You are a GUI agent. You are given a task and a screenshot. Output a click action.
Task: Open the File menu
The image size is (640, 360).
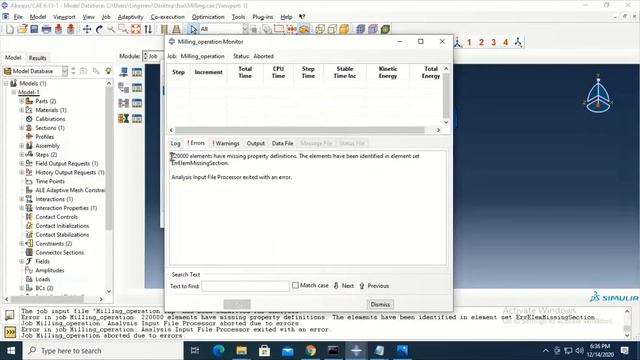coord(18,17)
